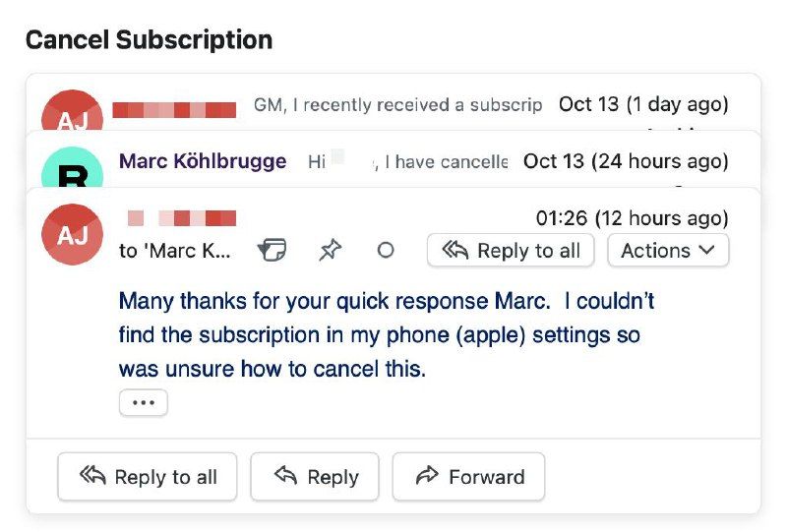Click the "01:26 (12 hours ago)" timestamp
The width and height of the screenshot is (787, 532).
(x=632, y=217)
